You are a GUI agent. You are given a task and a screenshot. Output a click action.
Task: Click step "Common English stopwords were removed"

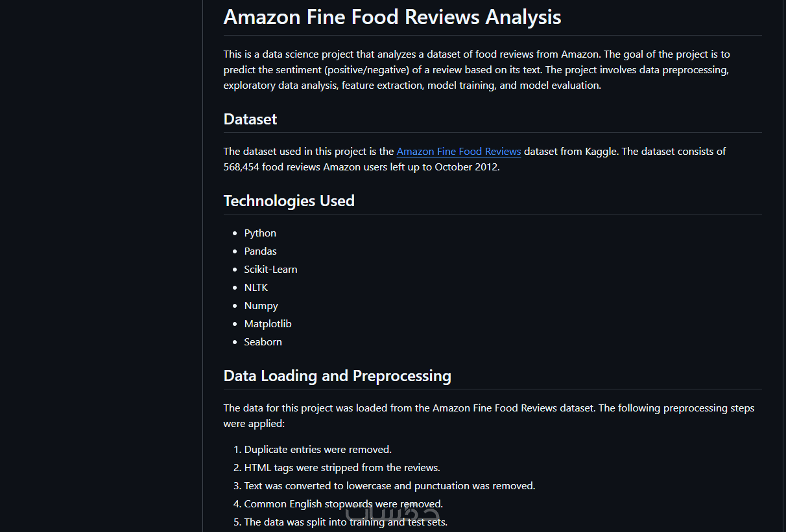(343, 504)
